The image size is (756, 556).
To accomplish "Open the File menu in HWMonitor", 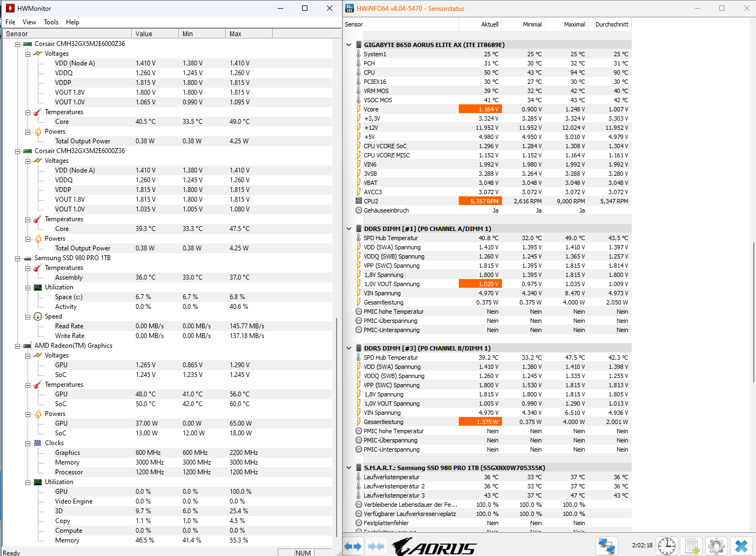I will click(10, 22).
